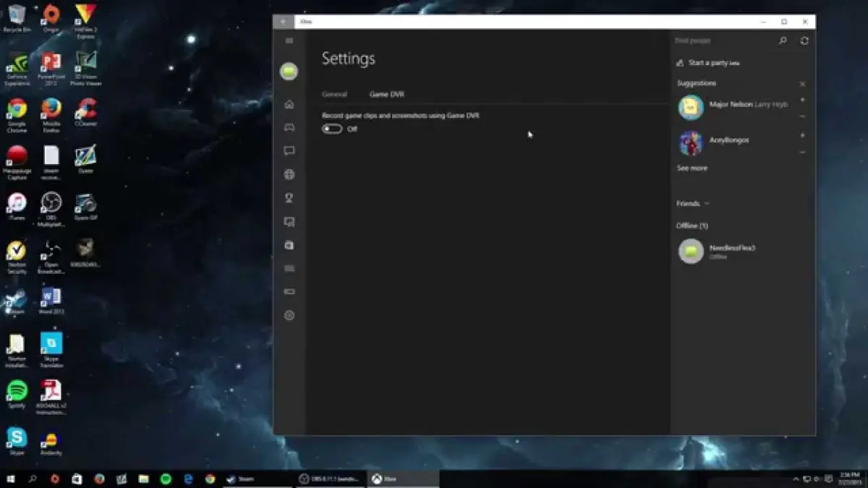Open the hamburger menu at sidebar top

tap(289, 40)
